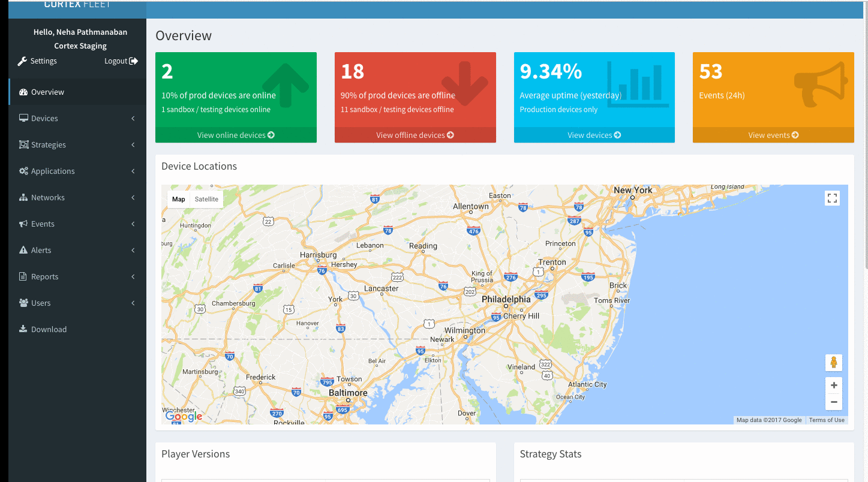Open map Terms of Use link
868x482 pixels.
point(827,420)
